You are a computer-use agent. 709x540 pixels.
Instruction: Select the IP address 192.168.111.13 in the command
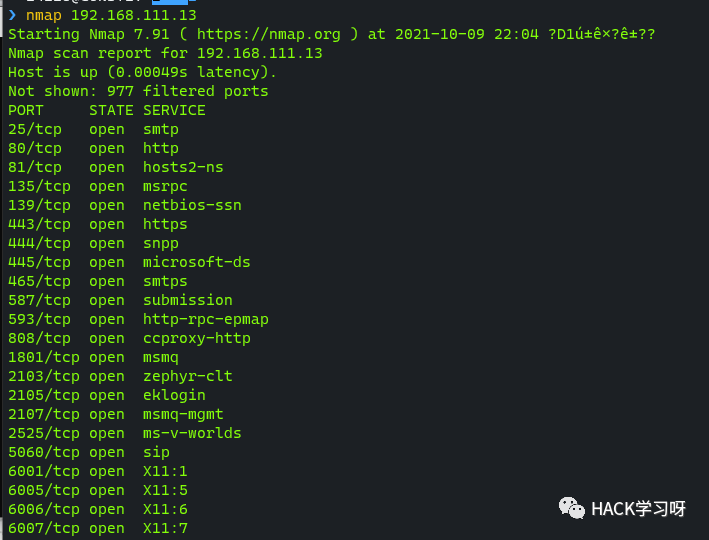tap(134, 15)
